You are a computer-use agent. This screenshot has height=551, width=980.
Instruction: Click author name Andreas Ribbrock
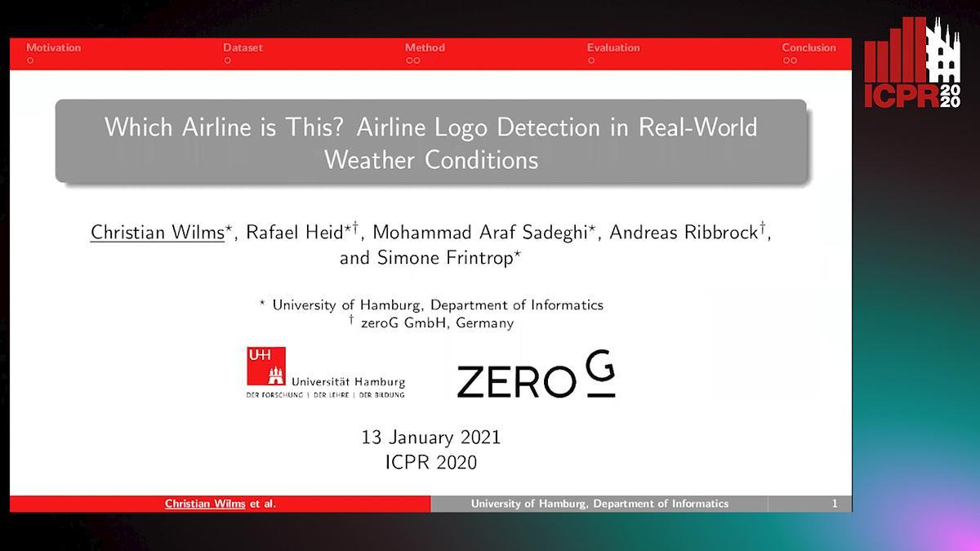pyautogui.click(x=683, y=233)
